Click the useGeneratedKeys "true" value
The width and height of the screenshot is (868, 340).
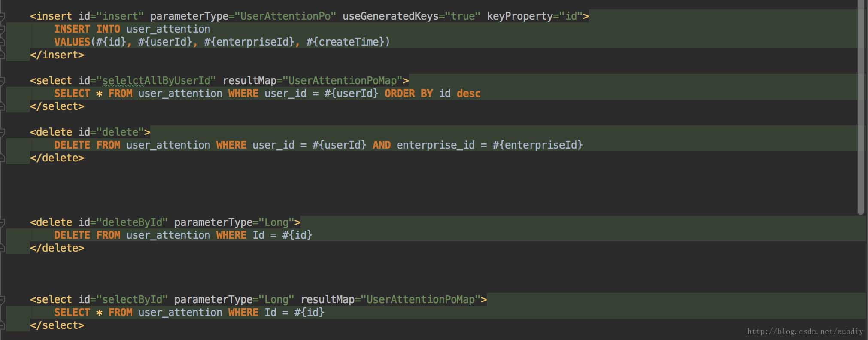click(x=463, y=16)
